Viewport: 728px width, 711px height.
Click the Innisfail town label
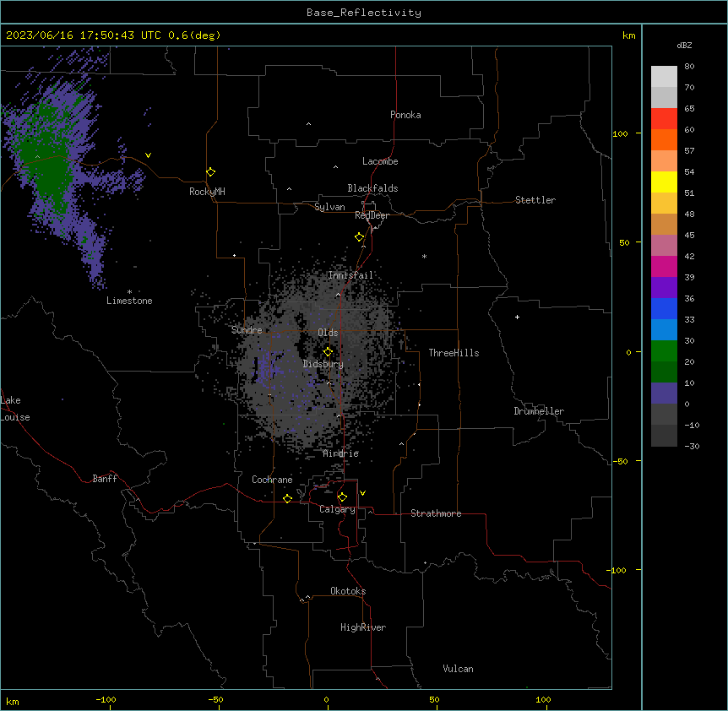pos(350,275)
